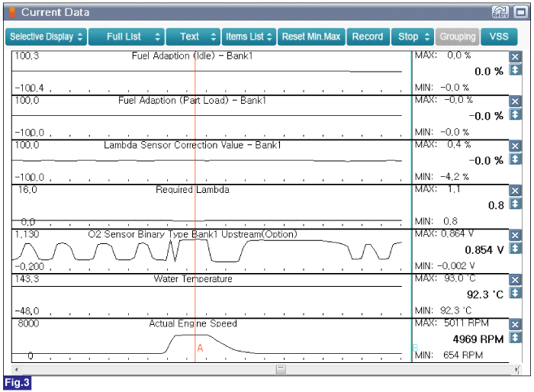Click up-down arrow icon of Water Temperature row
The image size is (534, 392).
(515, 293)
